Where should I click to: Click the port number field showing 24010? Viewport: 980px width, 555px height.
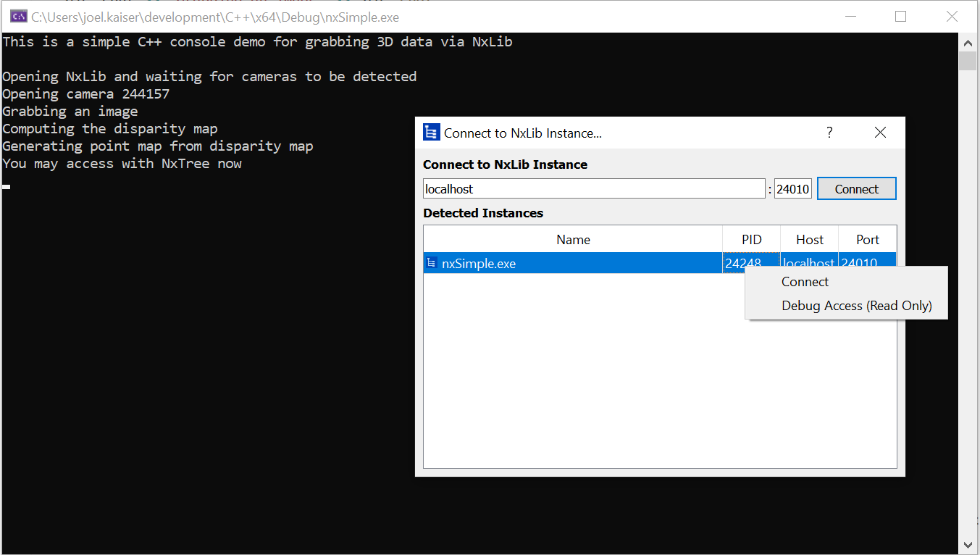(x=792, y=189)
